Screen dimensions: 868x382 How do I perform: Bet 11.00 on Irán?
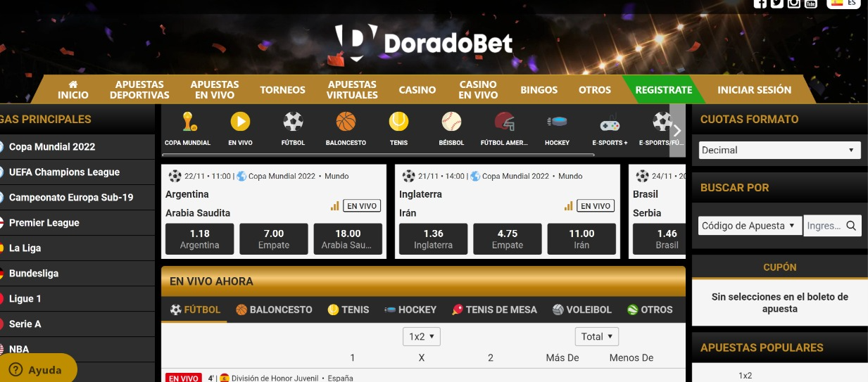pos(581,239)
